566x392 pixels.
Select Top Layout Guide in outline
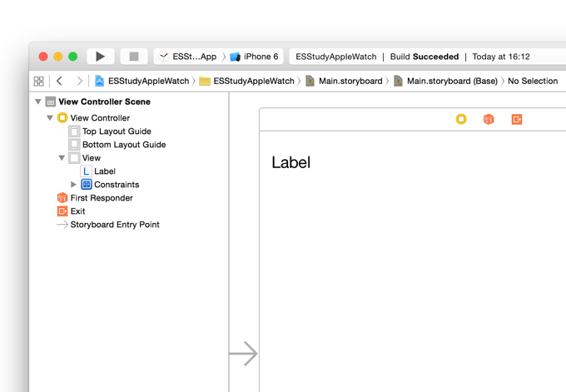point(116,131)
